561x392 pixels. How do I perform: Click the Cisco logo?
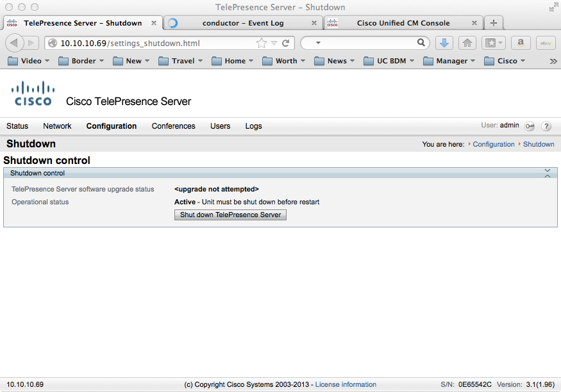(x=33, y=94)
